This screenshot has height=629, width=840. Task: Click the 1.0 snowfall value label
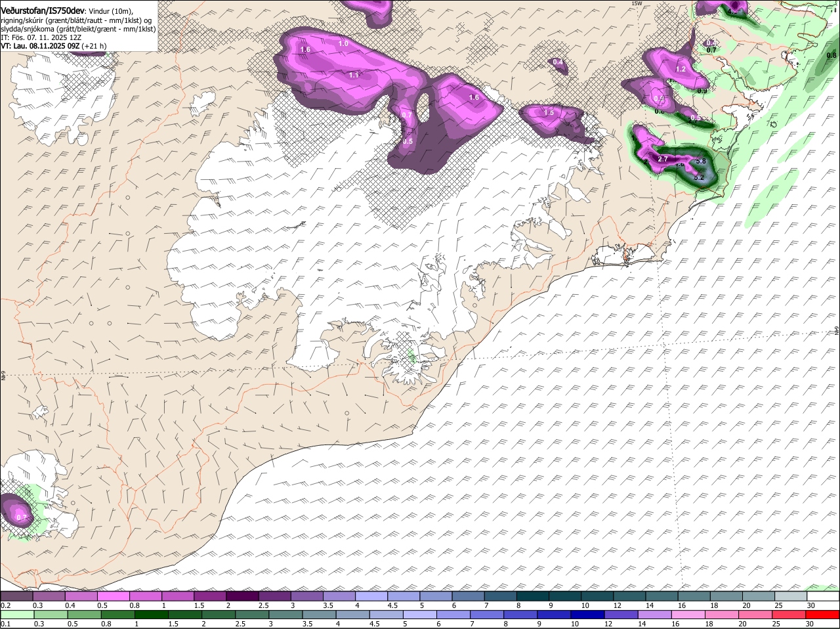(343, 43)
